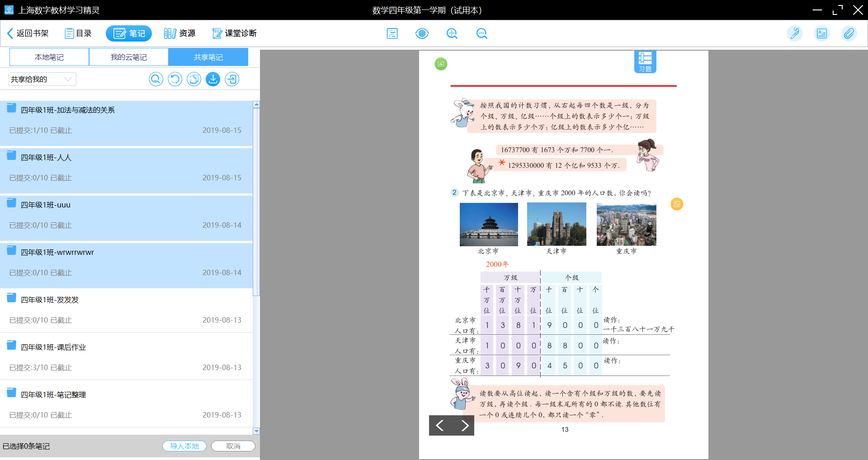Click the zoom out magnifier icon
Viewport: 868px width, 460px height.
click(x=481, y=33)
